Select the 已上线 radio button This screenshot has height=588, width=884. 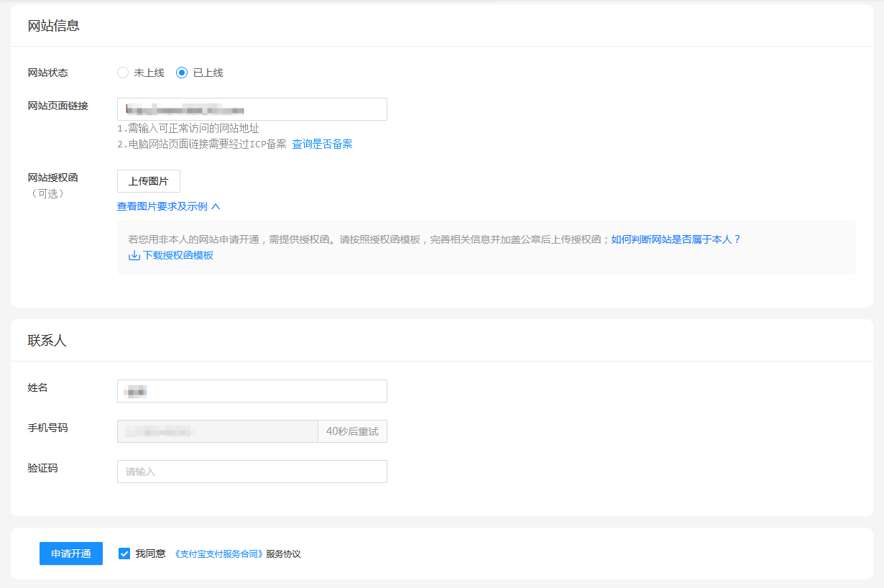pyautogui.click(x=182, y=73)
